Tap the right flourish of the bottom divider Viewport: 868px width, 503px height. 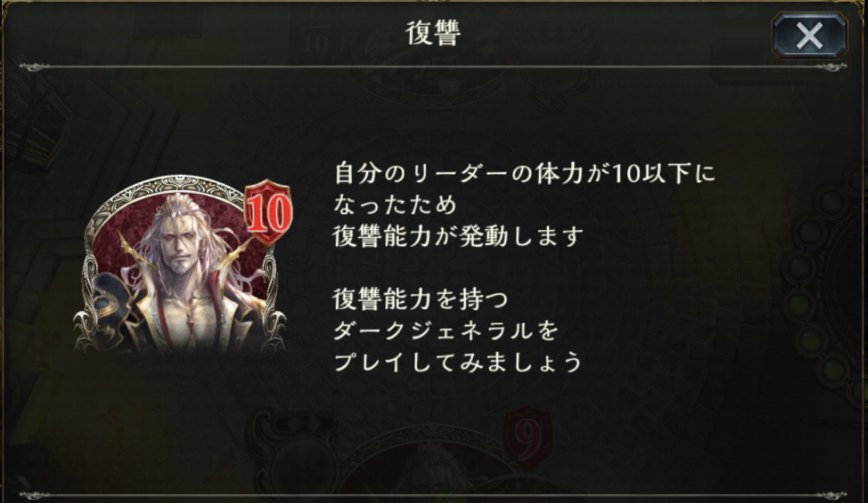pos(831,495)
